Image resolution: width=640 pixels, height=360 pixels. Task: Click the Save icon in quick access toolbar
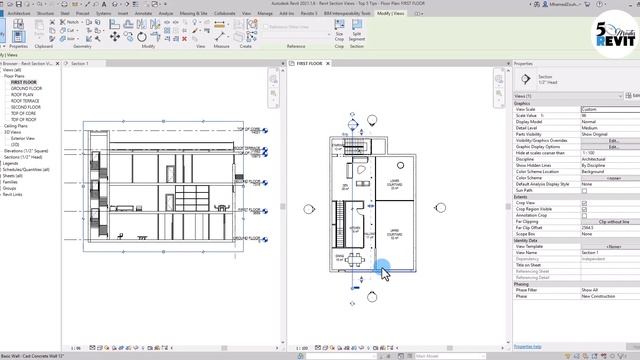(x=19, y=4)
